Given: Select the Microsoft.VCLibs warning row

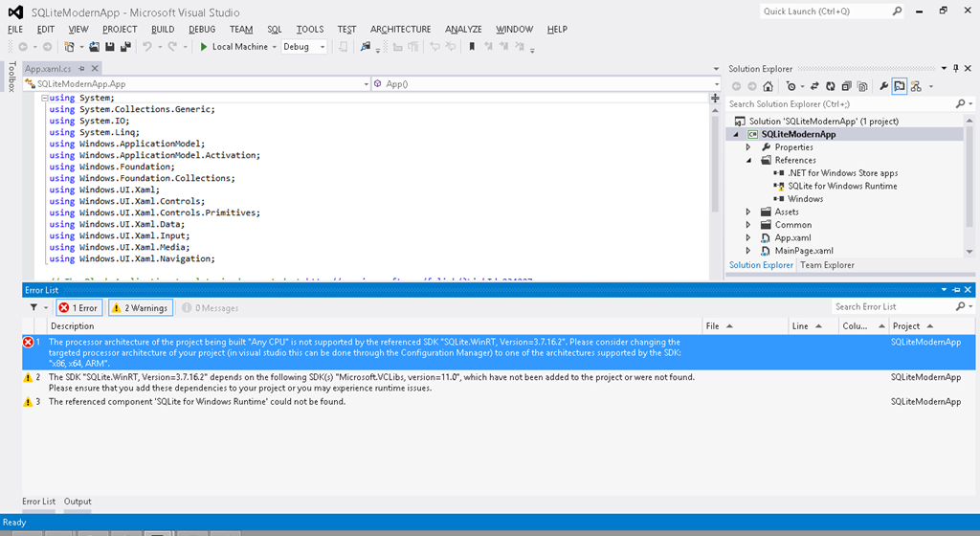Looking at the screenshot, I should pyautogui.click(x=499, y=382).
